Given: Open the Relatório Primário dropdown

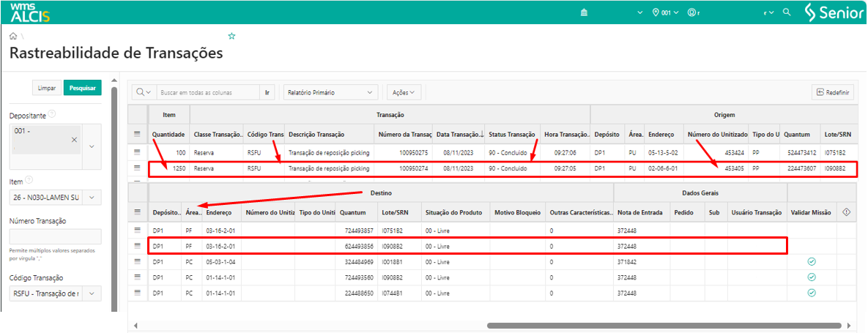Looking at the screenshot, I should [330, 93].
